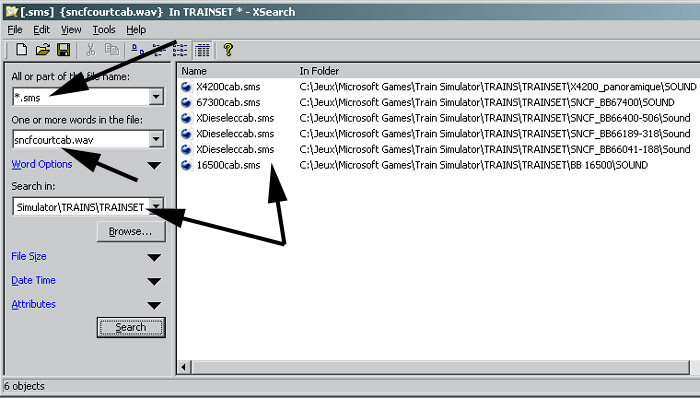
Task: Click the sncfcourtcab.wav words field
Action: coord(81,140)
